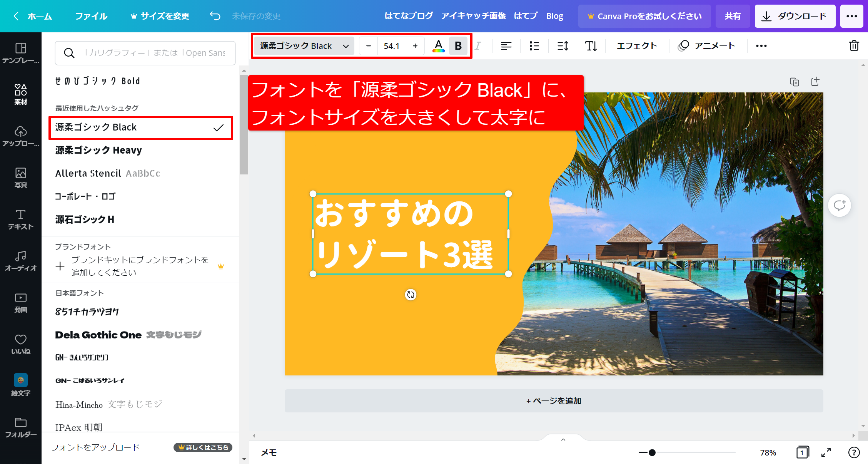Select font 源柔ゴシック Black
Viewport: 868px width, 464px height.
[140, 127]
